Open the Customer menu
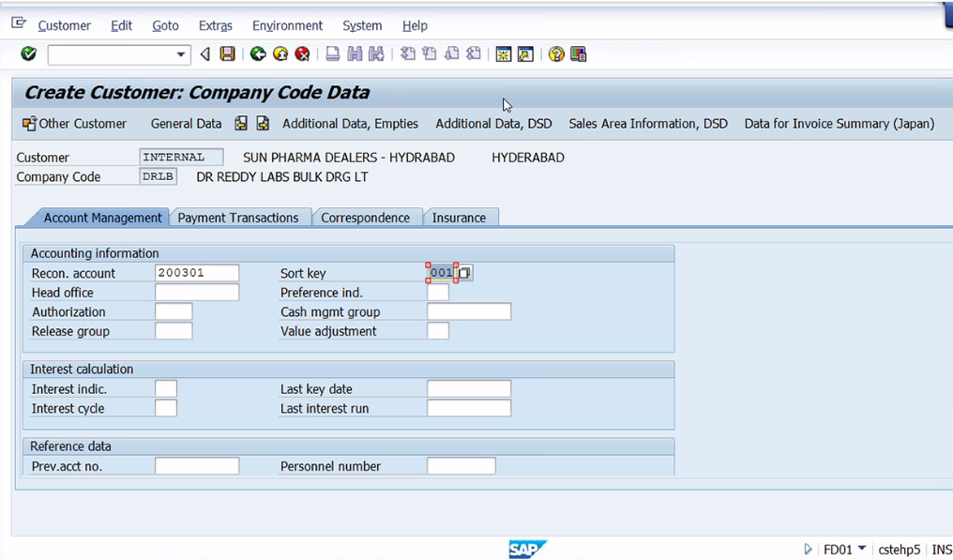The height and width of the screenshot is (560, 953). (x=65, y=25)
